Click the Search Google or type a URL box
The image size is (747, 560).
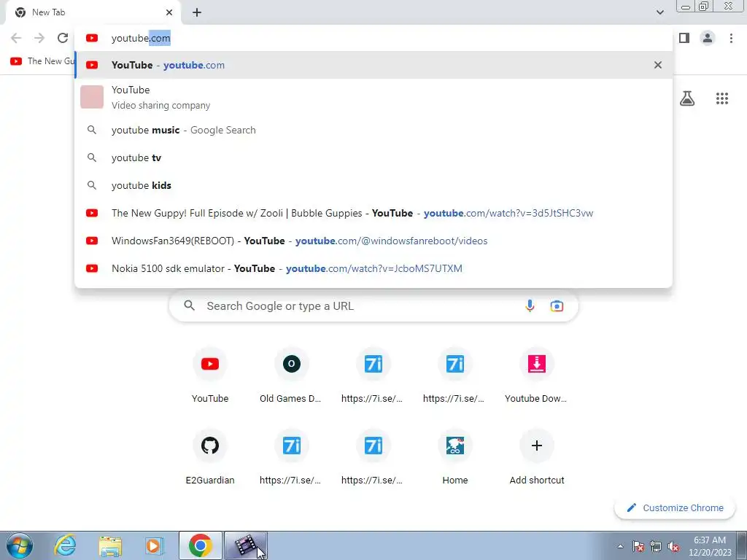tap(373, 306)
